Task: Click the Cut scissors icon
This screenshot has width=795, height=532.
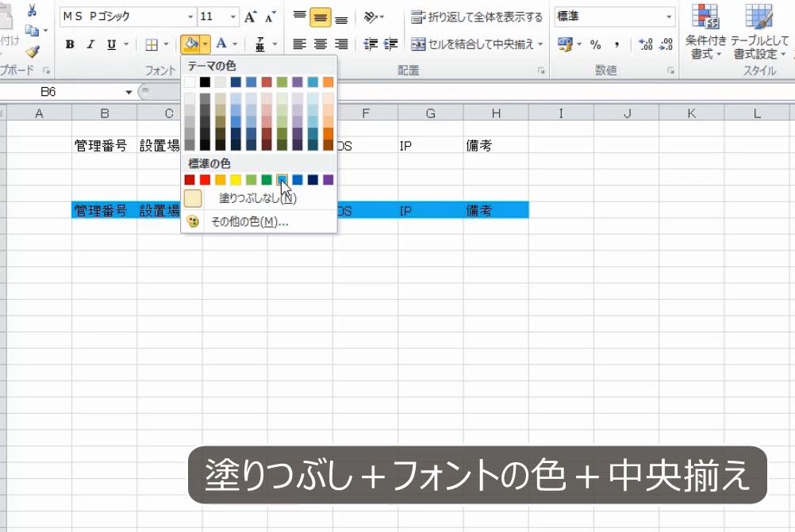Action: tap(32, 11)
